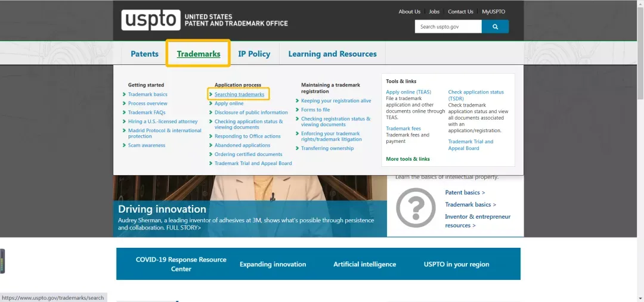Open Check application status (TSDR) link
This screenshot has height=302, width=644.
click(476, 95)
